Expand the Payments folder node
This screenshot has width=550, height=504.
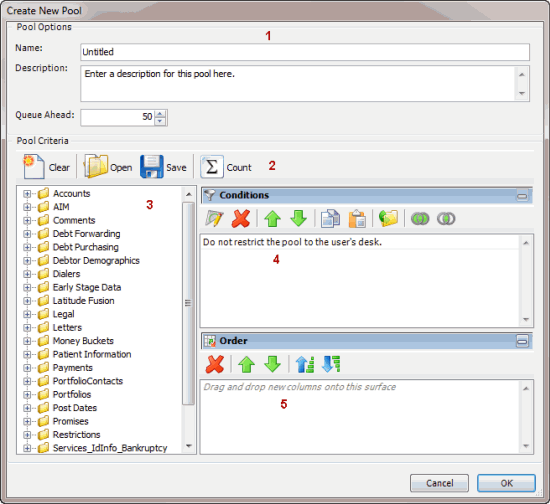click(x=27, y=368)
